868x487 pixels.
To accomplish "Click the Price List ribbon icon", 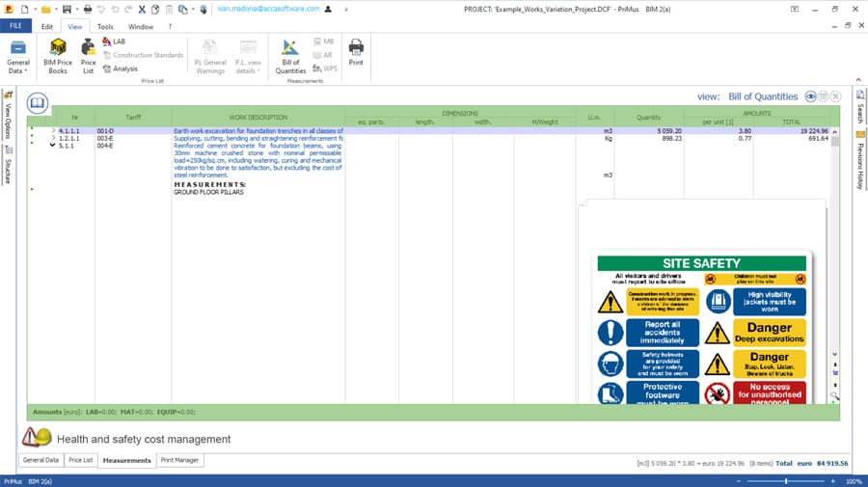I will tap(88, 56).
